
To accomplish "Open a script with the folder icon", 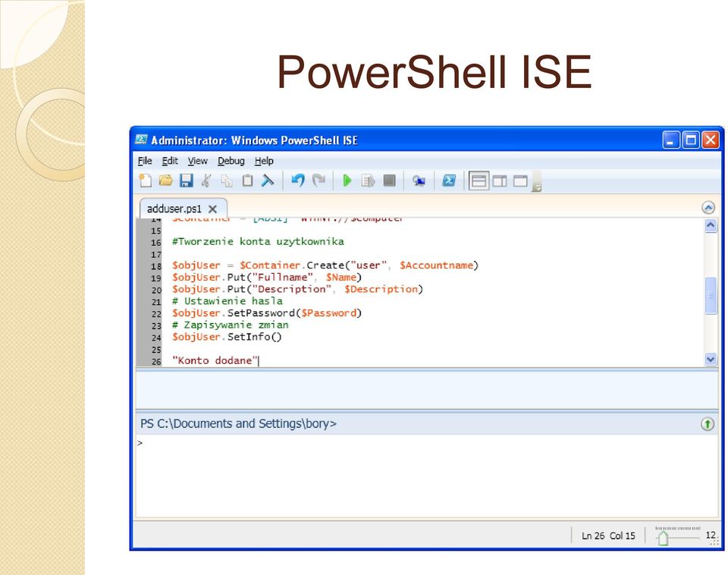I will tap(166, 181).
